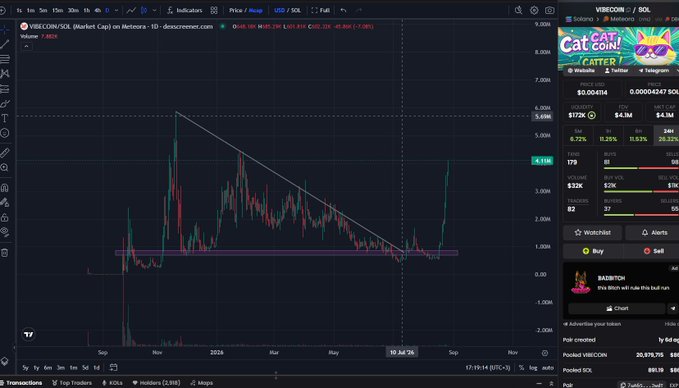Select the crosshair cursor tool

(4, 29)
